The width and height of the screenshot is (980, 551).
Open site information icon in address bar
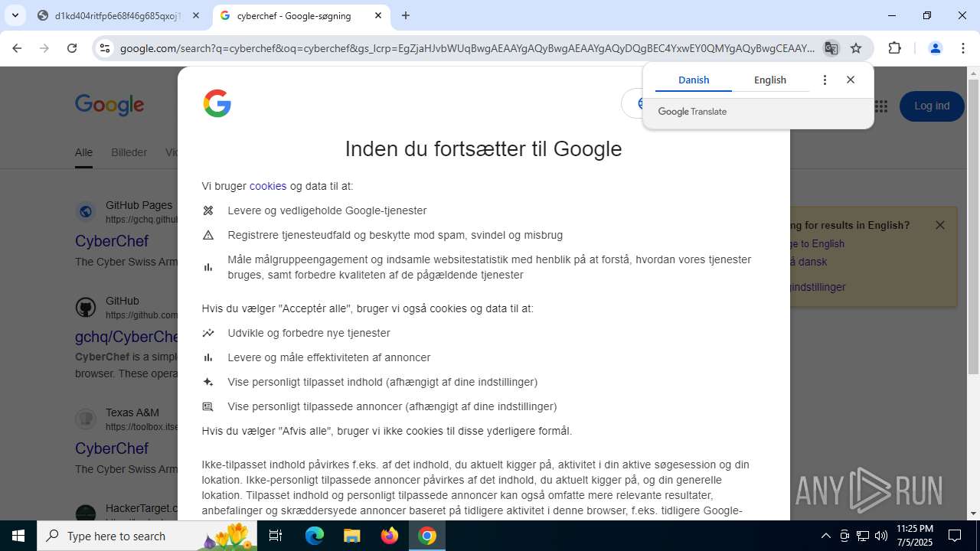[105, 48]
